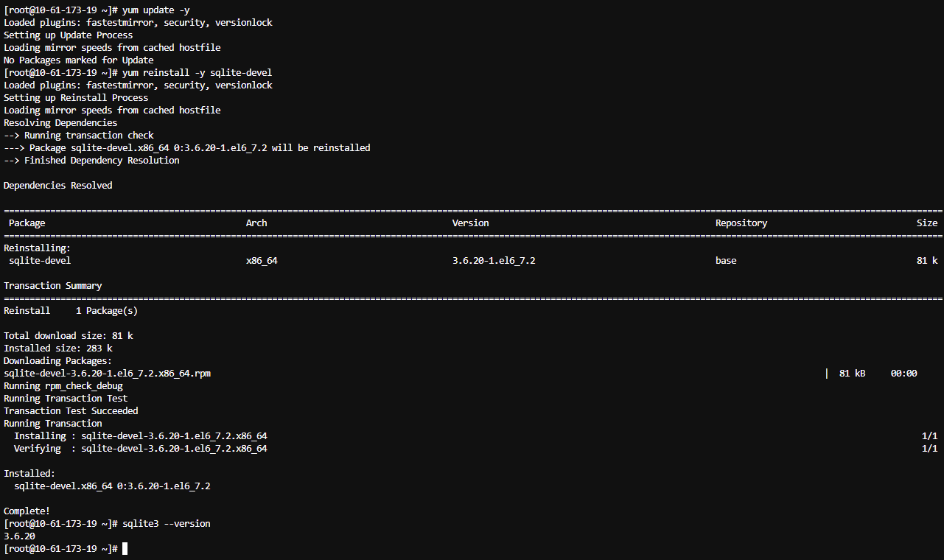Click the 'Dependencies Resolved' line
The image size is (944, 560).
point(58,185)
